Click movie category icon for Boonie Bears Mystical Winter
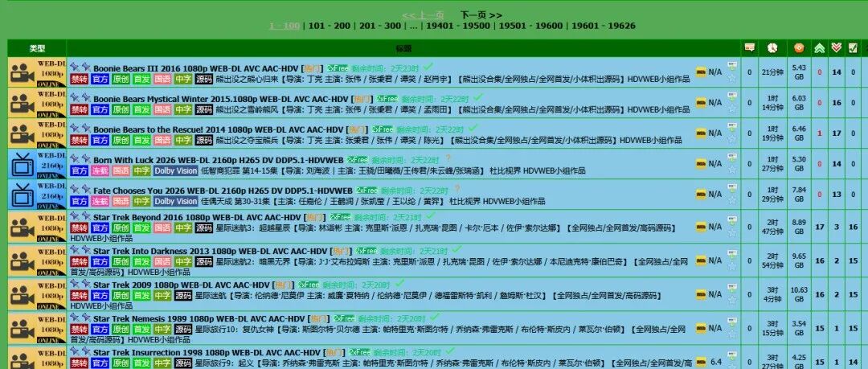Viewport: 868px width, 369px height. (x=36, y=103)
